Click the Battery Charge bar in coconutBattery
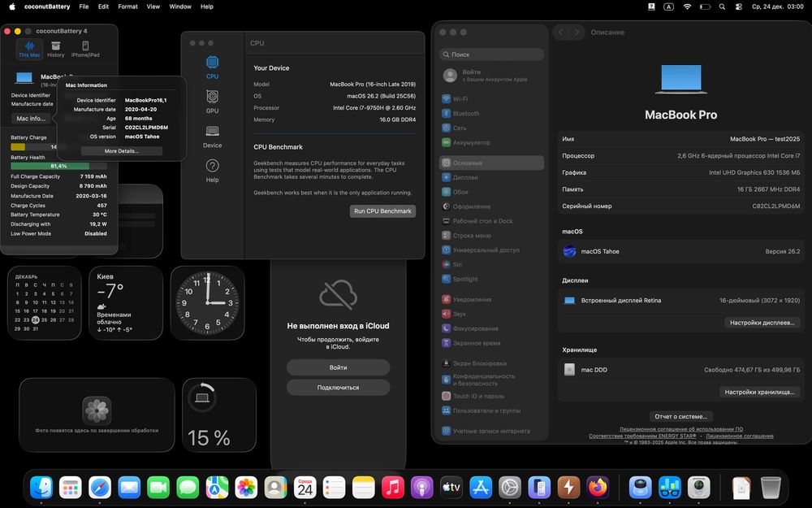The height and width of the screenshot is (508, 812). [x=34, y=146]
